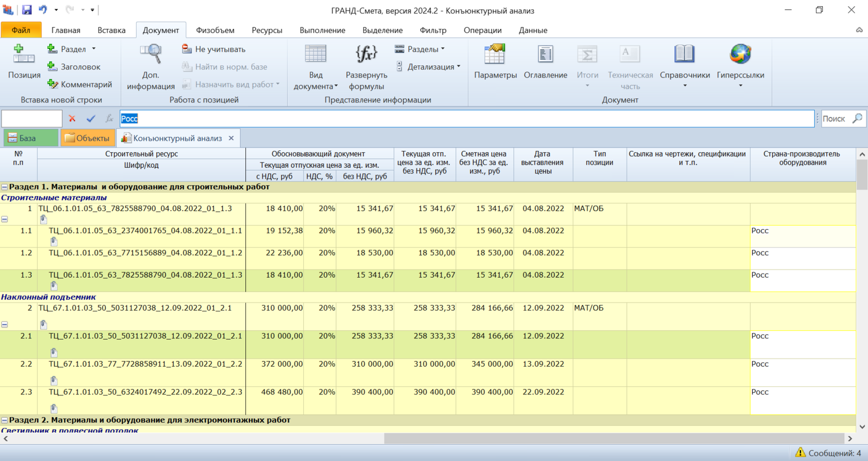Image resolution: width=868 pixels, height=461 pixels.
Task: Collapse Раздел 1 section
Action: (x=5, y=187)
